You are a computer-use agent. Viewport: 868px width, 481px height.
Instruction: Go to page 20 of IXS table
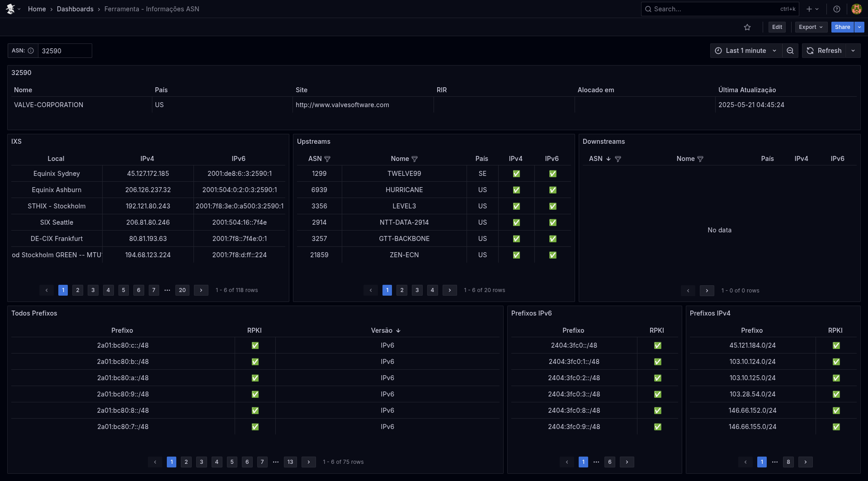tap(182, 290)
